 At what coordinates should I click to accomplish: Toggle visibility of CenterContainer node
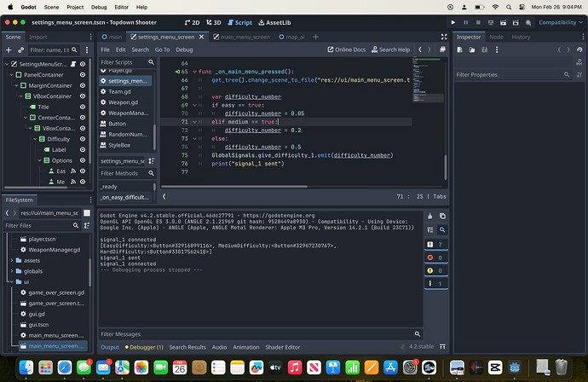pyautogui.click(x=83, y=118)
